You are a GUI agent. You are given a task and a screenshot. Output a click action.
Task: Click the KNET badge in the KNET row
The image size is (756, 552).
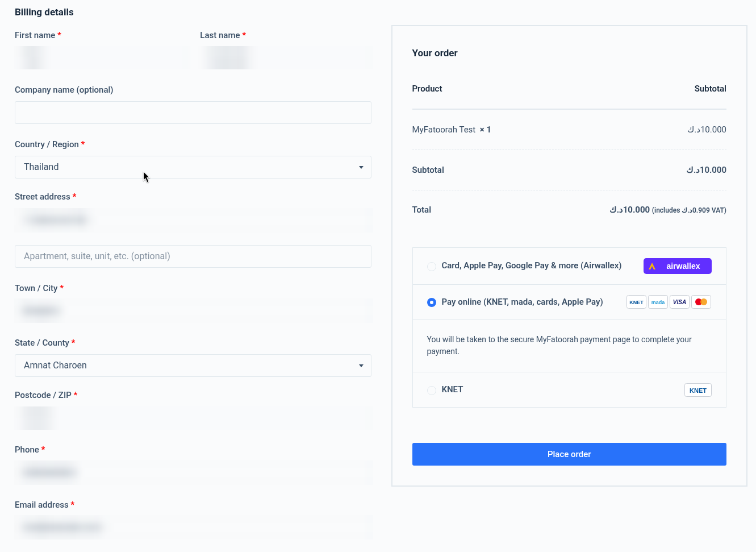point(697,391)
